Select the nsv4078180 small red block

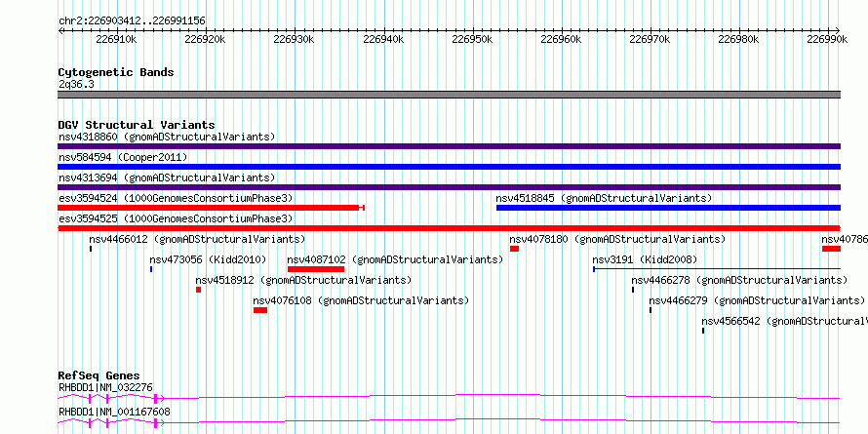click(x=514, y=249)
